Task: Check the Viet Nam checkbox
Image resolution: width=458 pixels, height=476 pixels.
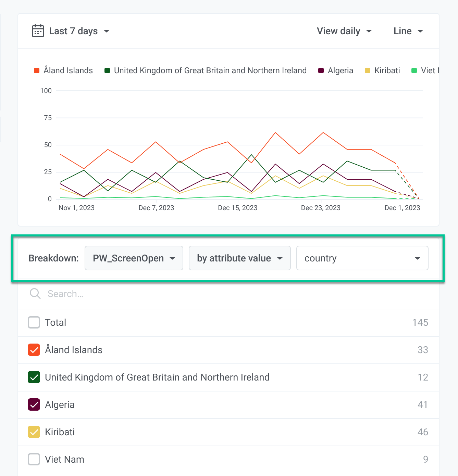Action: click(x=34, y=459)
